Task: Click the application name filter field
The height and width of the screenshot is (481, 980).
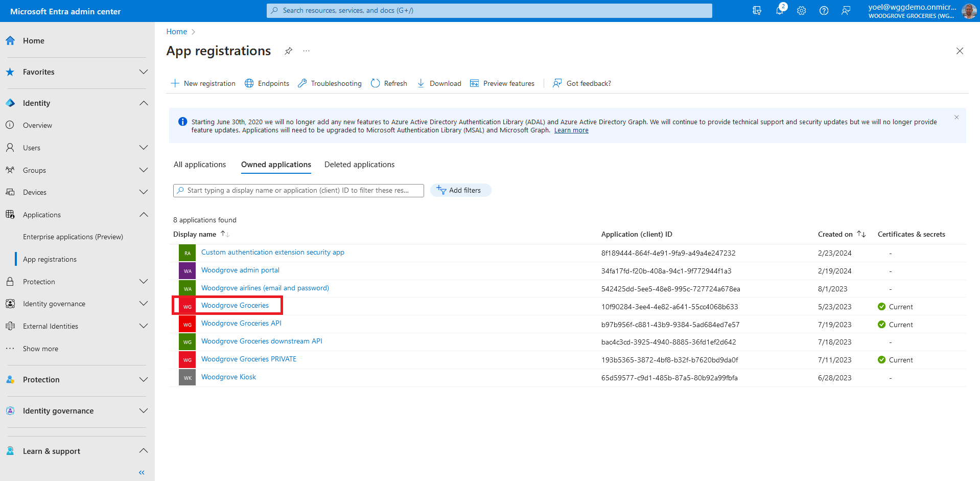Action: coord(298,191)
